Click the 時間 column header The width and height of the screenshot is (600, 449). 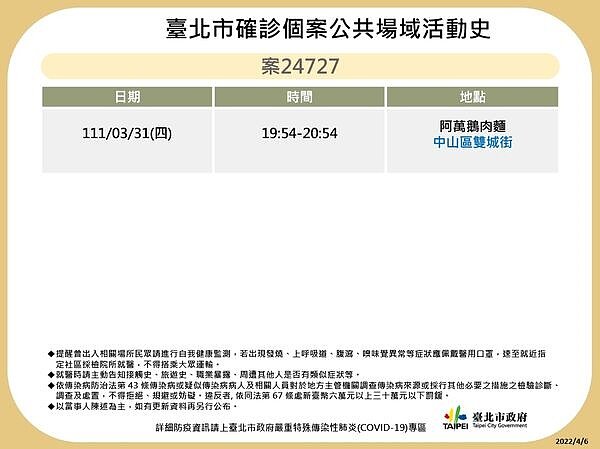(x=300, y=97)
